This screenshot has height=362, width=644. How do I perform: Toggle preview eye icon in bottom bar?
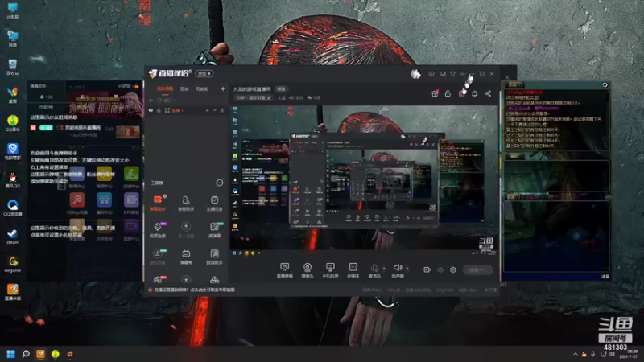pos(440,269)
